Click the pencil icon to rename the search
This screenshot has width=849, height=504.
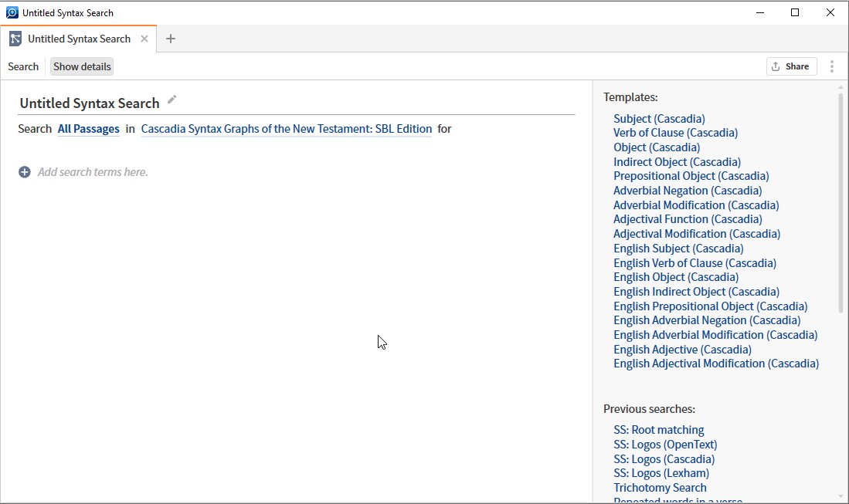click(171, 100)
